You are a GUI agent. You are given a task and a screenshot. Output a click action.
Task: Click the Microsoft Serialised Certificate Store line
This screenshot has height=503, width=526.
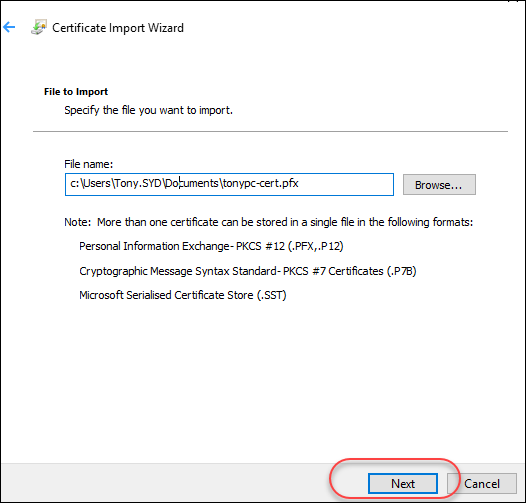(182, 295)
